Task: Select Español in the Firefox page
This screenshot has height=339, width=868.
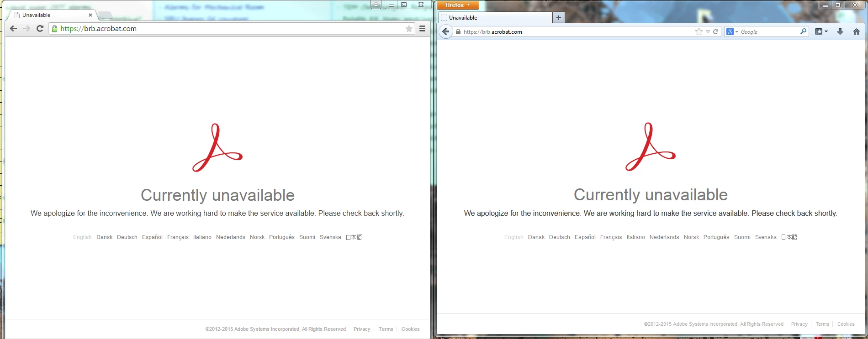Action: pyautogui.click(x=585, y=237)
